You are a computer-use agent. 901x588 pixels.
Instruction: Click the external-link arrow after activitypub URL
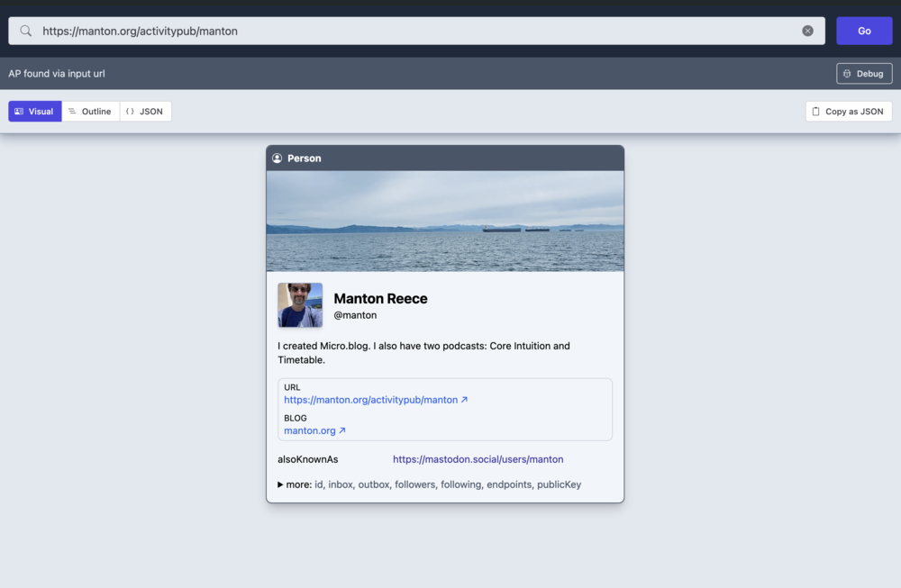pos(464,400)
